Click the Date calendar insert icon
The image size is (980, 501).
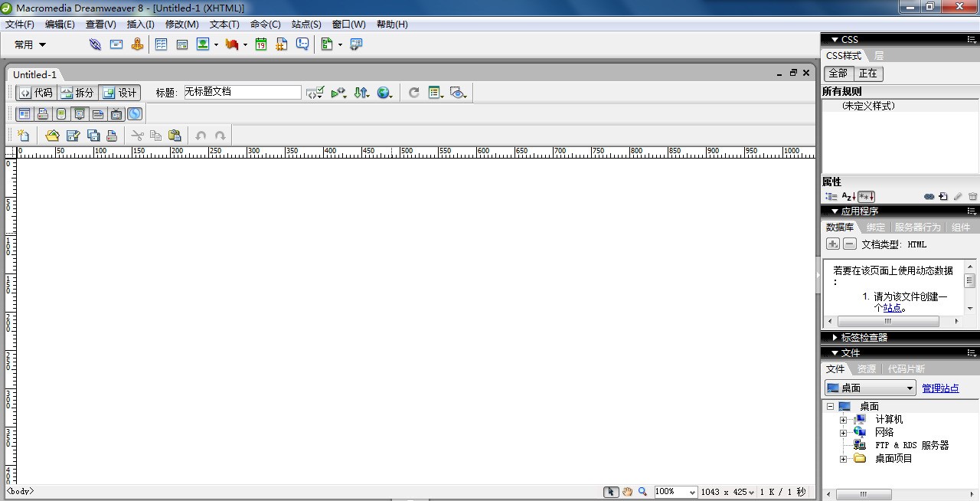[x=261, y=44]
